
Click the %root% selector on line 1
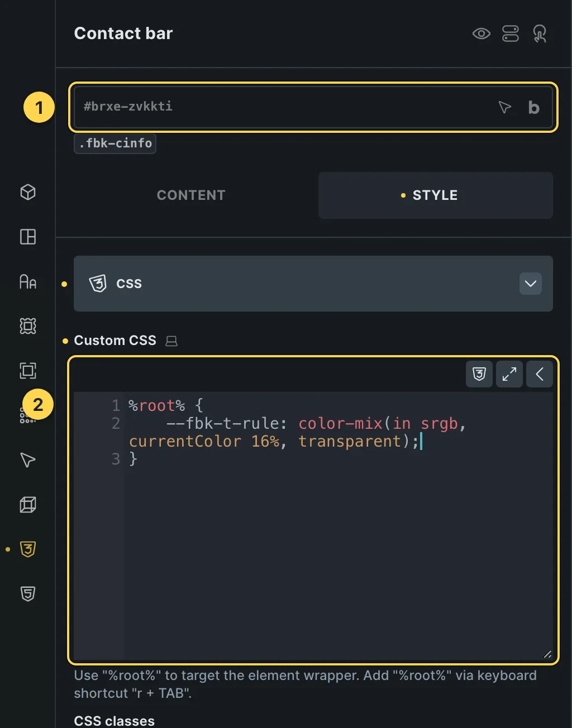(x=156, y=405)
